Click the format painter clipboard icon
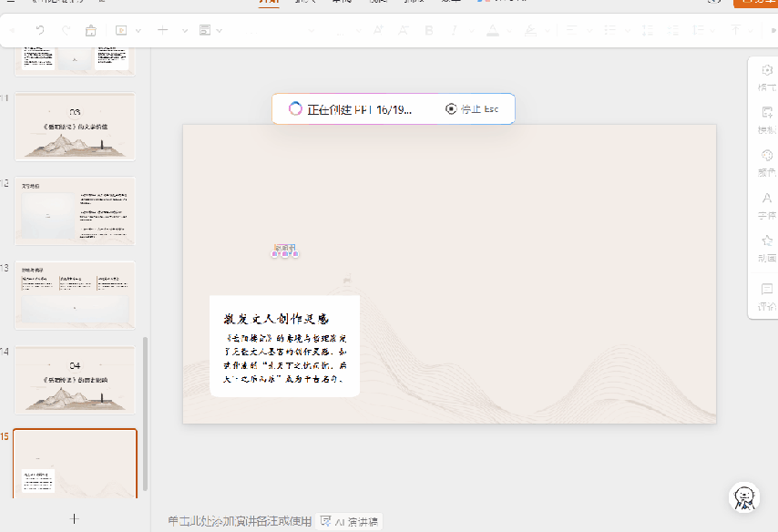The image size is (778, 532). tap(91, 30)
